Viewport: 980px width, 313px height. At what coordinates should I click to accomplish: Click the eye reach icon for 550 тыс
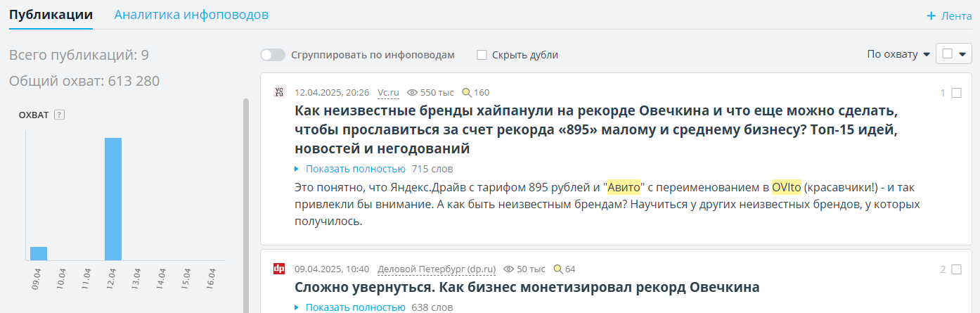click(413, 92)
